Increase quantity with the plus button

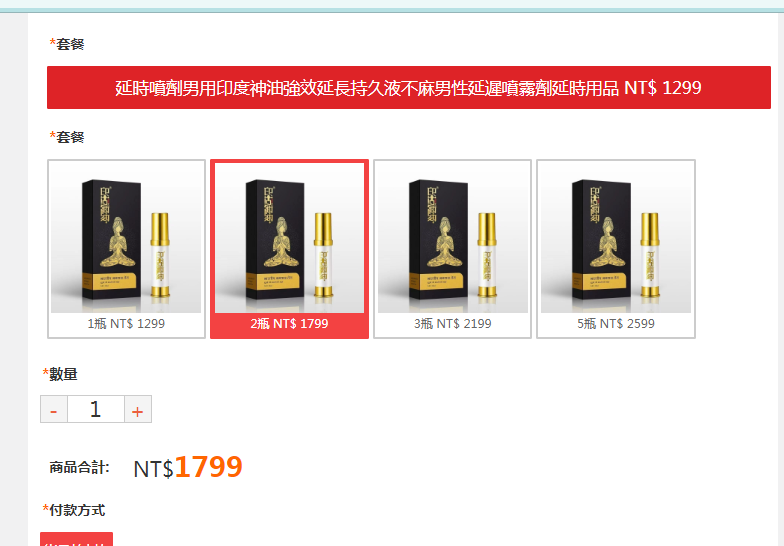pyautogui.click(x=138, y=410)
